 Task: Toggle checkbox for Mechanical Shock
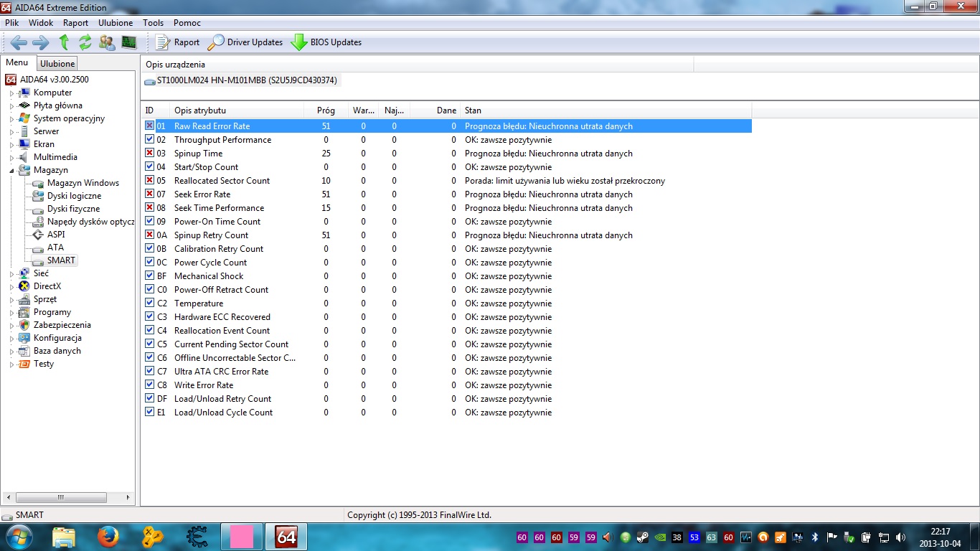click(149, 275)
